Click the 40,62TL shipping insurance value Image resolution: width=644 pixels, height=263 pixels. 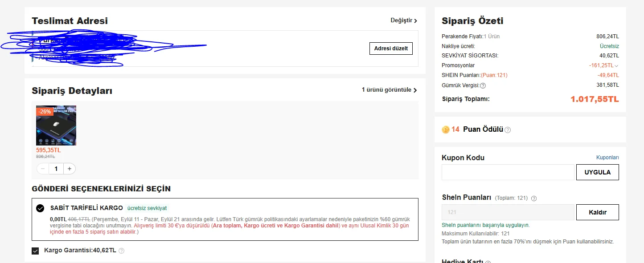[609, 56]
